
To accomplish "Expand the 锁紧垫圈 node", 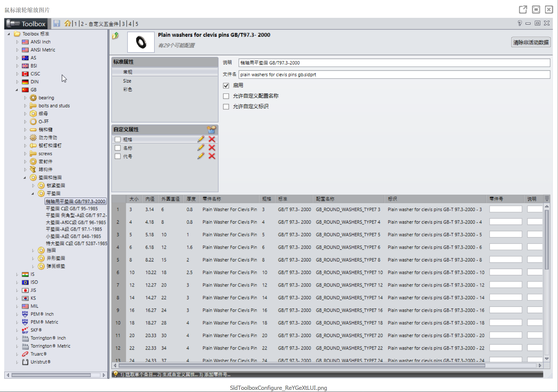I will tap(33, 186).
